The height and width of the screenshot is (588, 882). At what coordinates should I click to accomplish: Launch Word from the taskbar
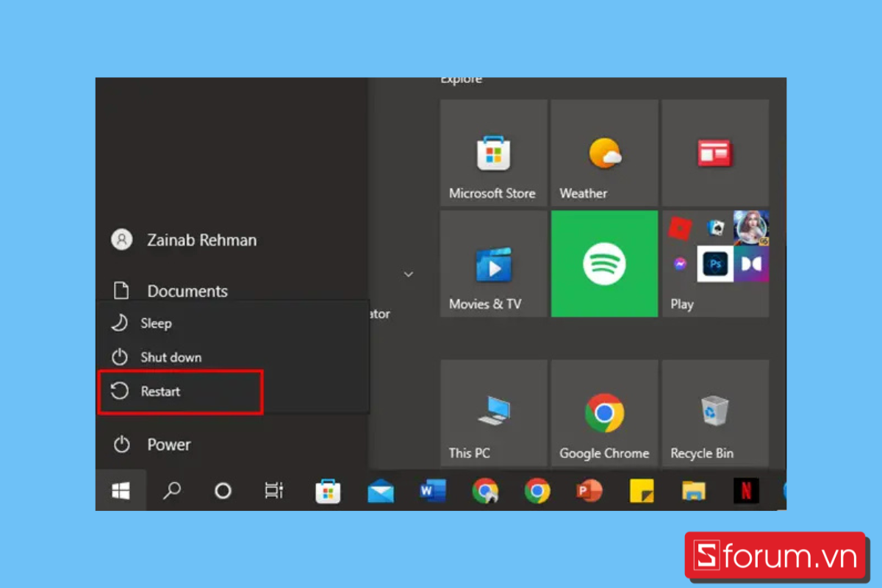[x=433, y=491]
